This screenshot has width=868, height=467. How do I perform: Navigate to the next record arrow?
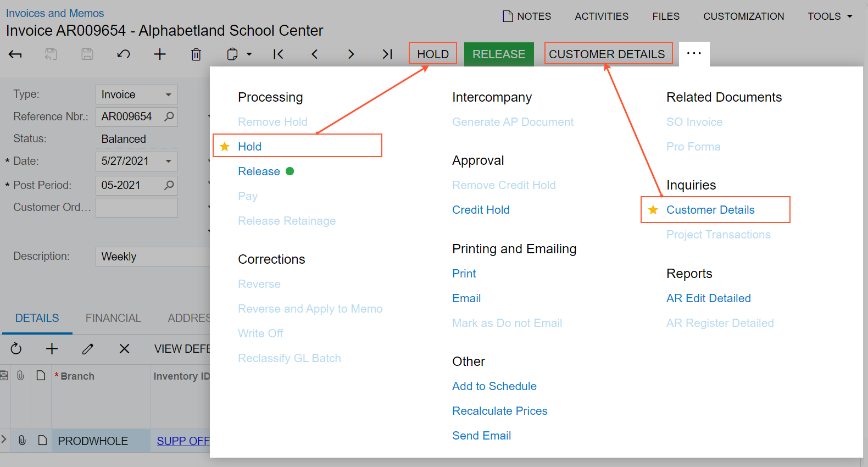[x=351, y=54]
